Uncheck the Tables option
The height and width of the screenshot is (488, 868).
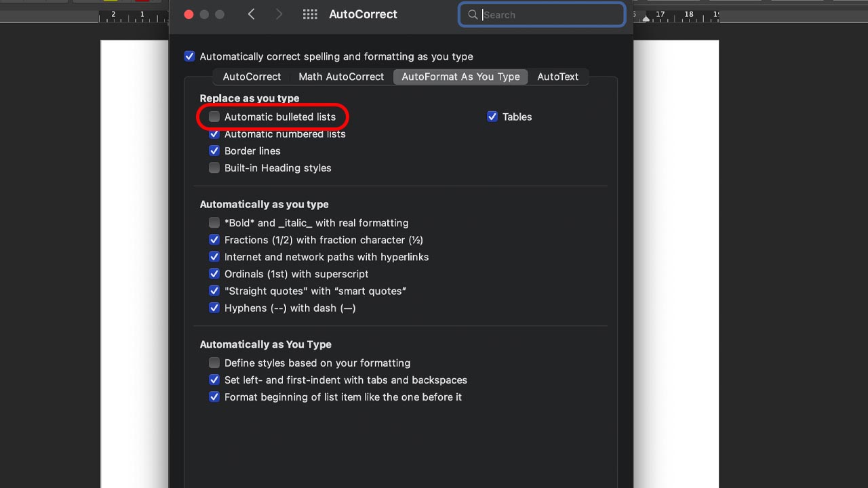pyautogui.click(x=492, y=117)
